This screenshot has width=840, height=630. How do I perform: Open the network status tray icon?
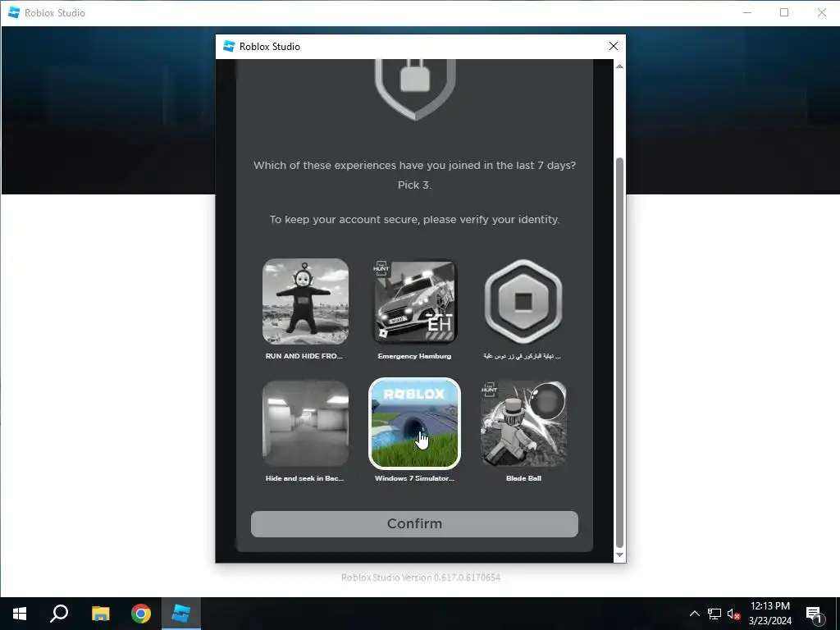[x=714, y=614]
